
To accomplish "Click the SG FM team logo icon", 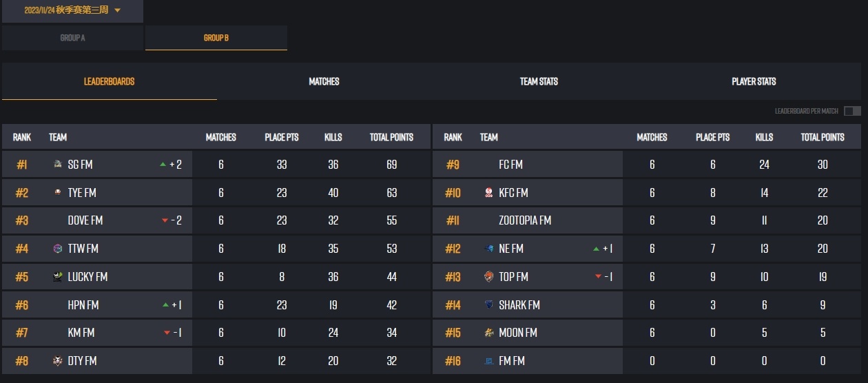I will pos(58,165).
